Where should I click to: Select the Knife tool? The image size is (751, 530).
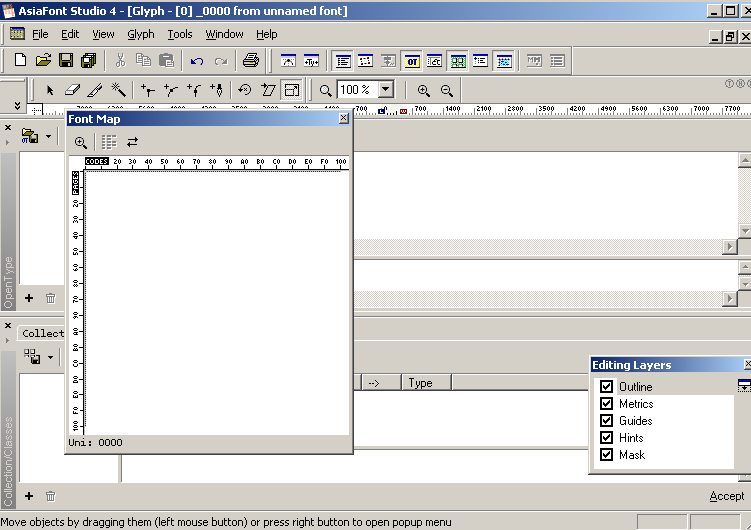tap(95, 90)
